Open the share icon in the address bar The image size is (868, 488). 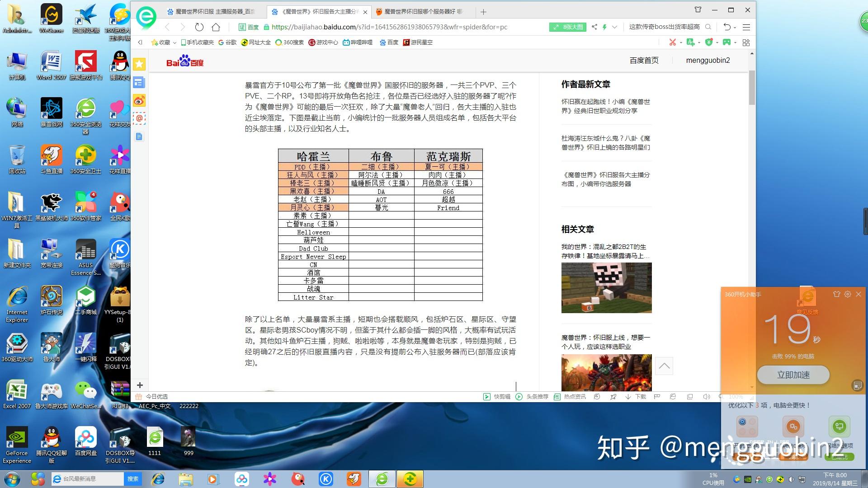(594, 27)
